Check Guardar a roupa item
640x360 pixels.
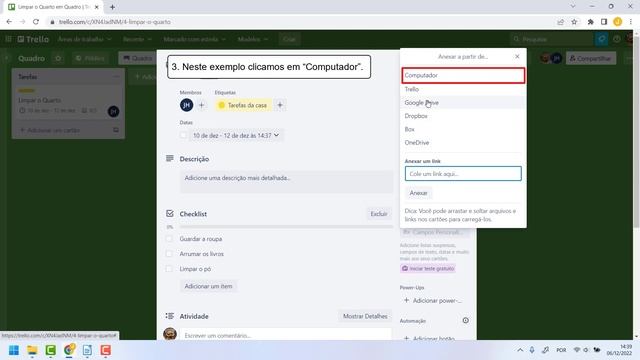pos(169,239)
